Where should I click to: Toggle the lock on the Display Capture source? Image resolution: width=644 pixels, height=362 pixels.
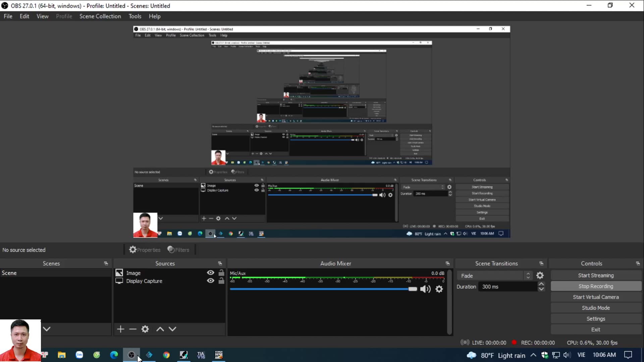click(x=221, y=281)
